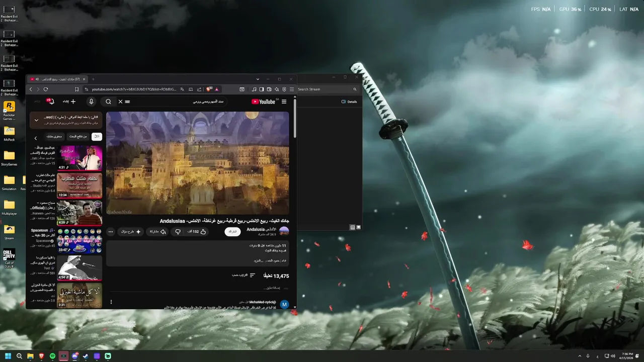Clear the YouTube search text
The height and width of the screenshot is (362, 644).
[120, 102]
